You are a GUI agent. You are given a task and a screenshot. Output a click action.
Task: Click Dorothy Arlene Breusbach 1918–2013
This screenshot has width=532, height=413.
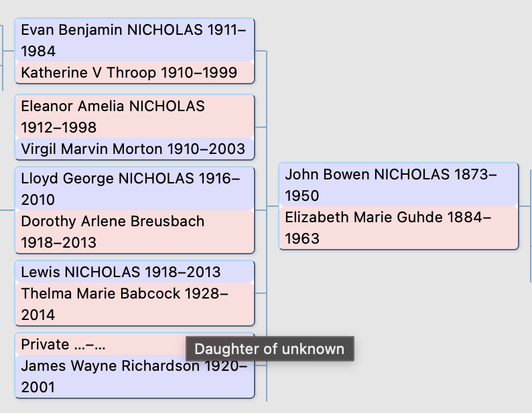tap(134, 232)
